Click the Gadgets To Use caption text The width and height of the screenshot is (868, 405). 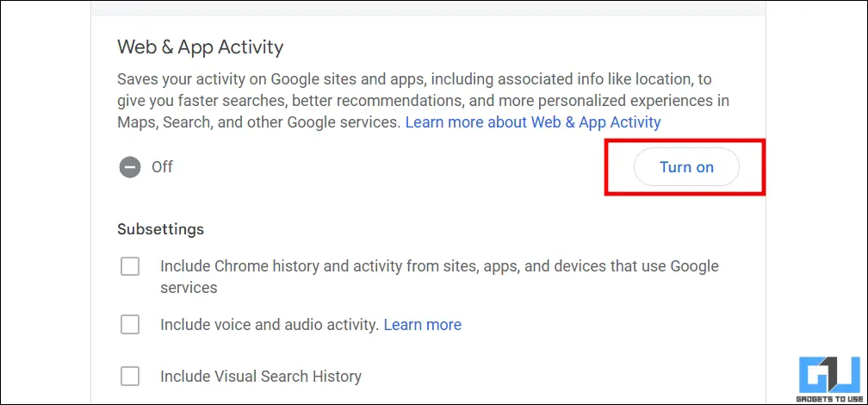[828, 397]
